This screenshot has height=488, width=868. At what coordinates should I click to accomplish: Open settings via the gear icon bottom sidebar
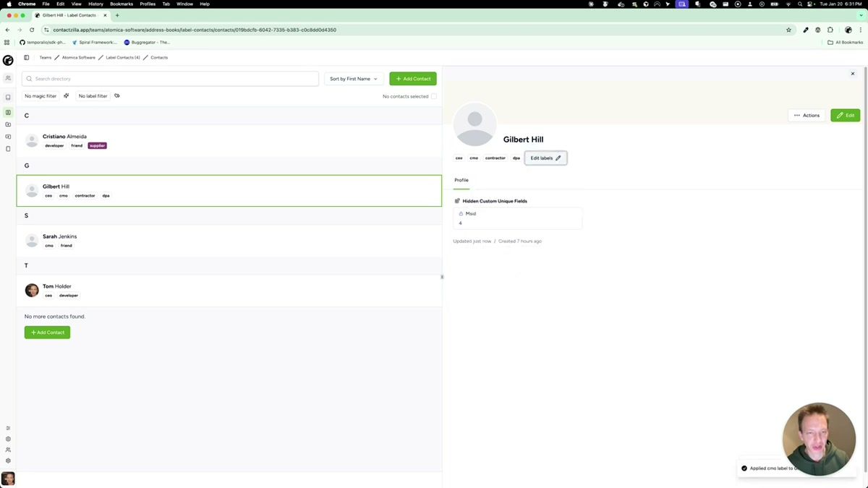click(x=8, y=461)
